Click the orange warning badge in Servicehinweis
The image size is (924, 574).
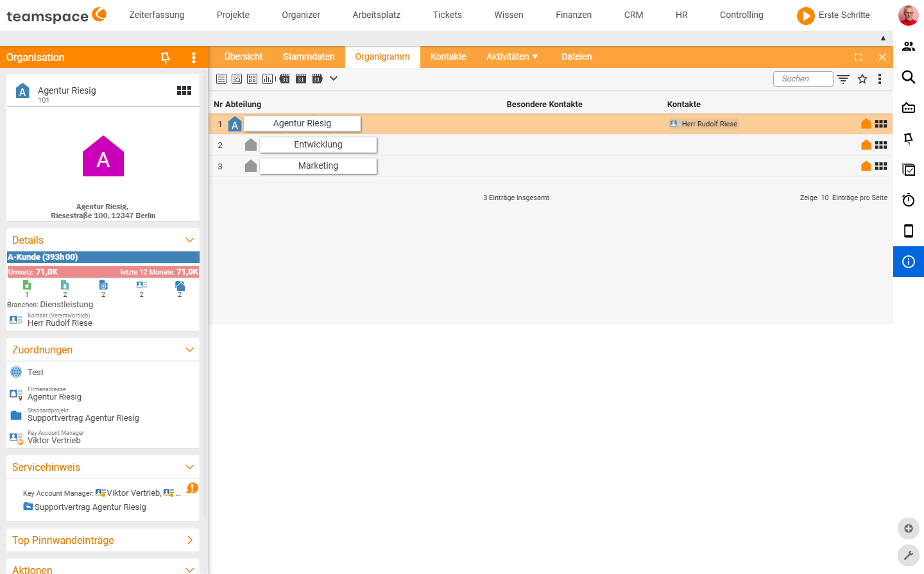tap(192, 488)
